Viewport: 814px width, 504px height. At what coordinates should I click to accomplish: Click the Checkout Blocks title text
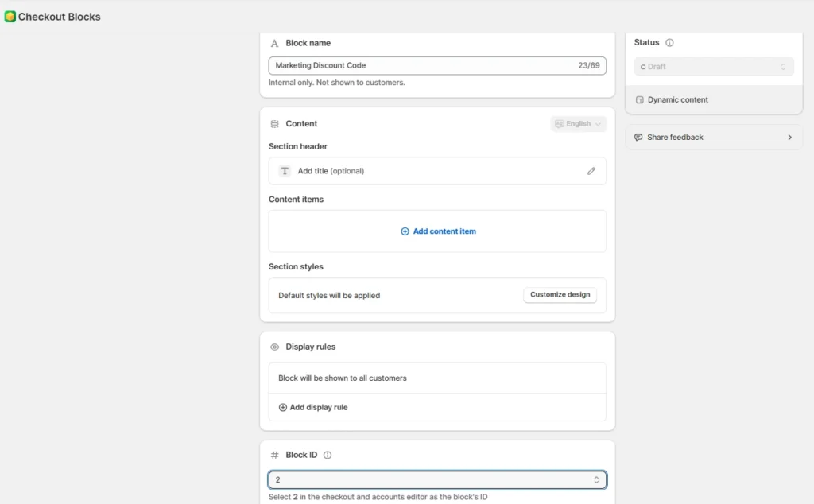[x=60, y=17]
